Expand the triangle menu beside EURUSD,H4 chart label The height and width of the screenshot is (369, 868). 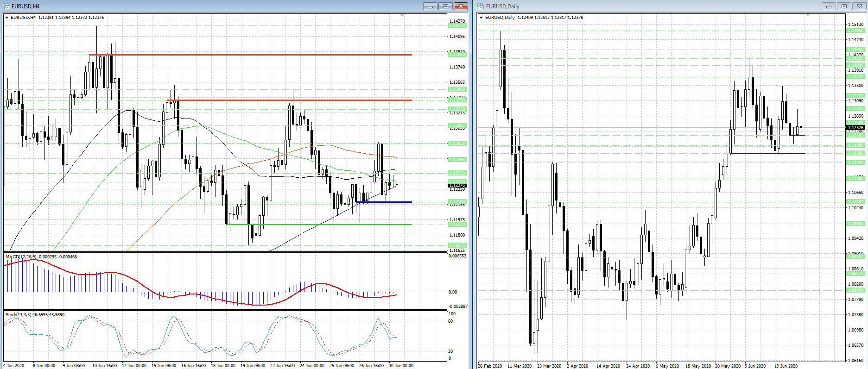tap(6, 18)
